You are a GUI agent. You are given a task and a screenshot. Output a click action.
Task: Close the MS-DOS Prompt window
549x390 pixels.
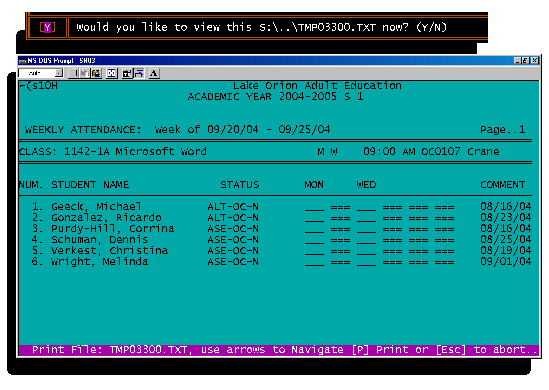(535, 61)
